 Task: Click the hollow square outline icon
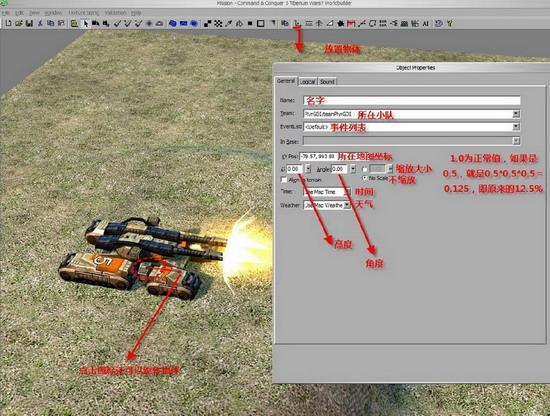(261, 24)
